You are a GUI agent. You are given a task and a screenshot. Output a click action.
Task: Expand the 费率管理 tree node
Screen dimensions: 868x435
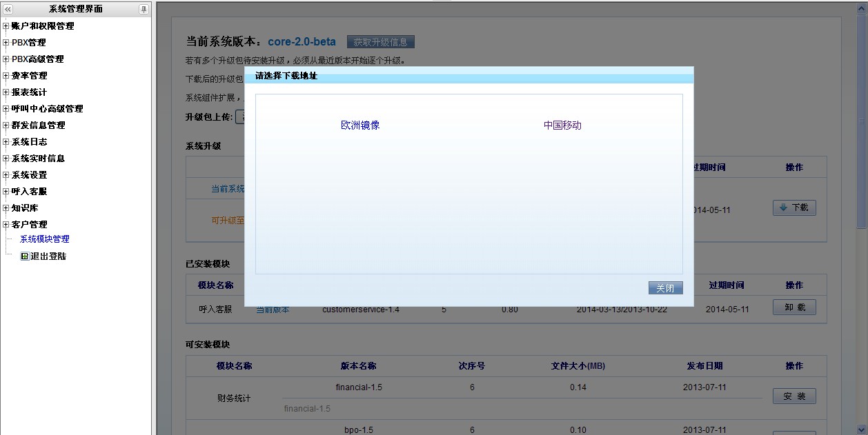click(x=6, y=76)
